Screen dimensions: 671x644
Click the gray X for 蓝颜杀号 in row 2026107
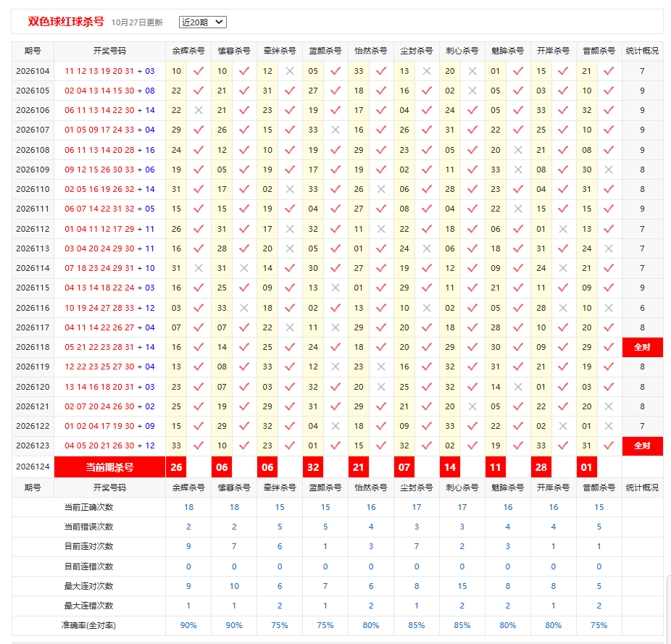click(x=335, y=130)
